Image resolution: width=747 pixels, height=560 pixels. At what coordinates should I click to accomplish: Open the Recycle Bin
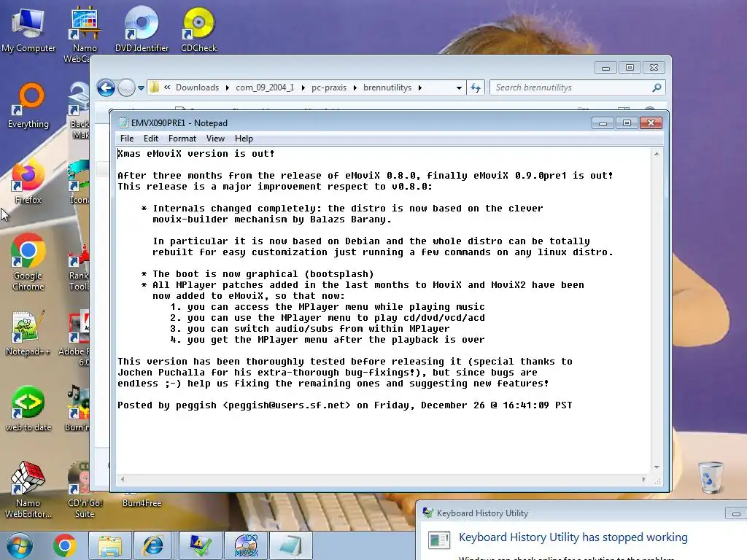pos(711,477)
